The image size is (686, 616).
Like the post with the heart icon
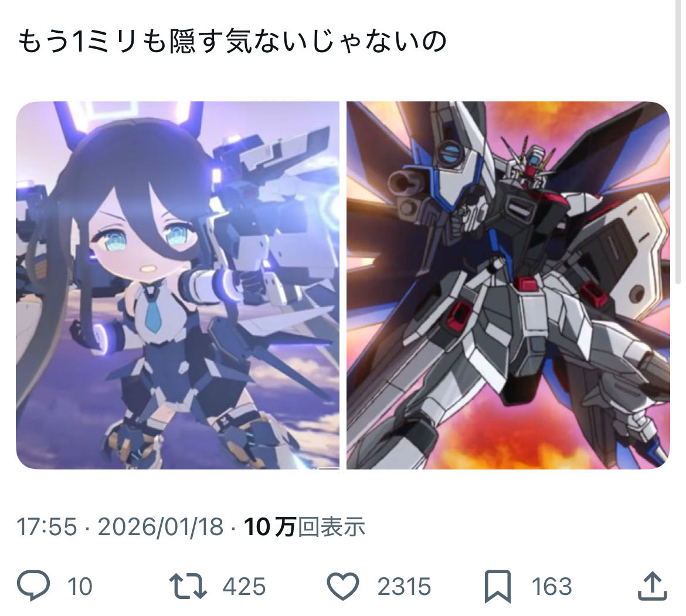[x=343, y=586]
